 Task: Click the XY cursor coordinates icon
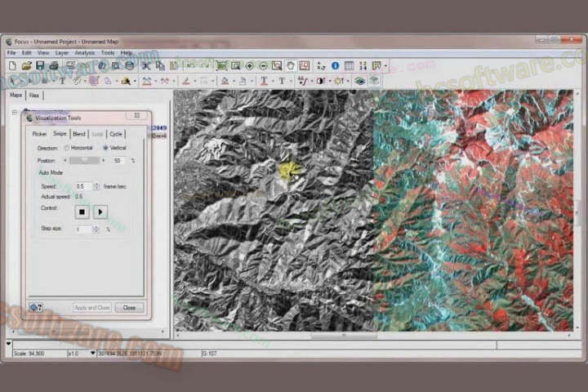pos(321,66)
